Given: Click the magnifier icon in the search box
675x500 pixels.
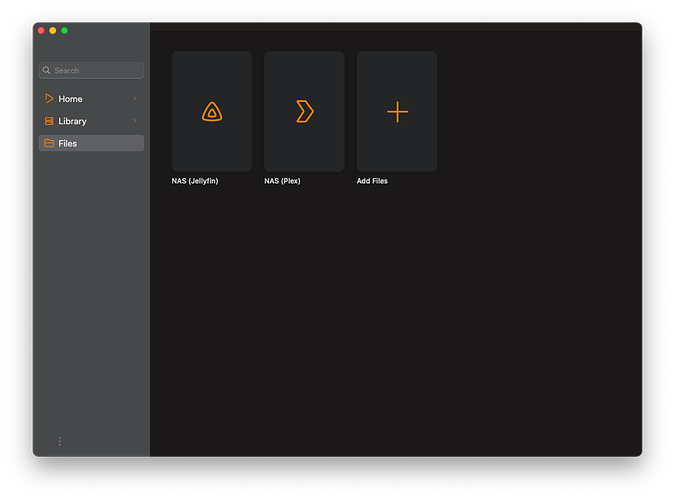Looking at the screenshot, I should [x=46, y=70].
